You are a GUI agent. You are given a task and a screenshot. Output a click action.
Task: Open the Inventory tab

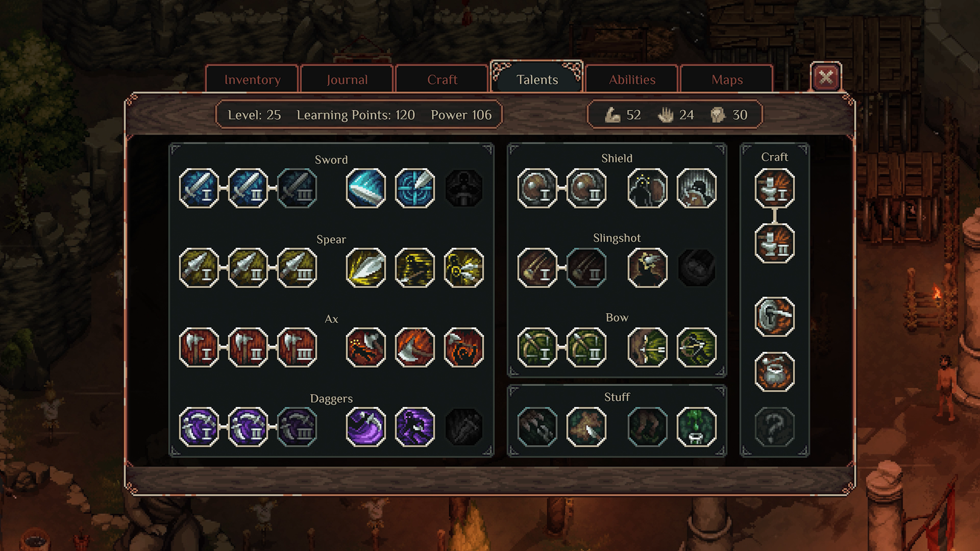coord(252,79)
